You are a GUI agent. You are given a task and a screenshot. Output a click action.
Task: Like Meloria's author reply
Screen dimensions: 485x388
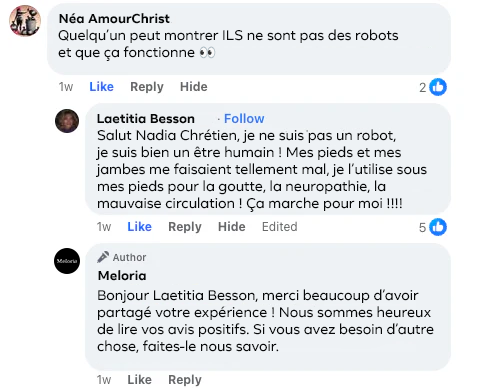(x=139, y=380)
